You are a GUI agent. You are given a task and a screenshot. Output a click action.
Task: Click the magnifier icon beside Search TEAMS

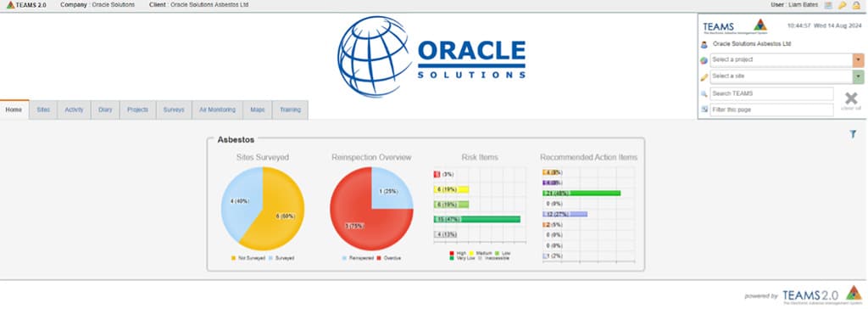coord(704,93)
